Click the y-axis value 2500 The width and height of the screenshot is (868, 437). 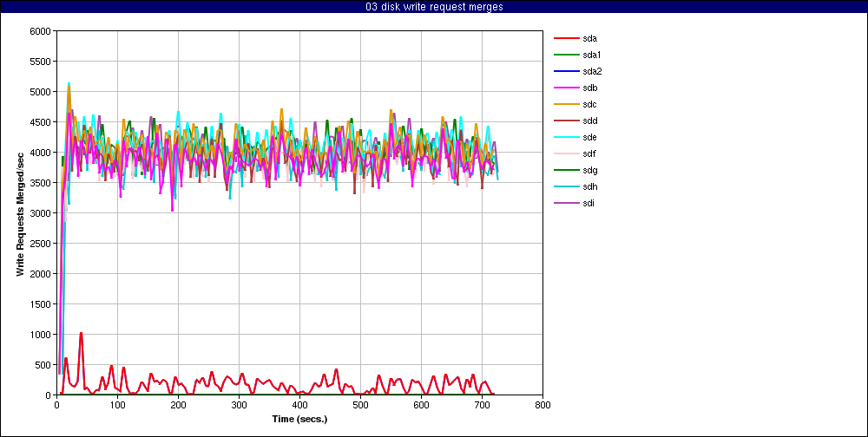42,244
